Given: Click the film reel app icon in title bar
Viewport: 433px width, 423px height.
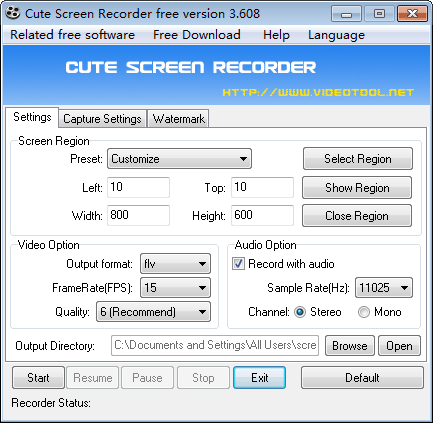Looking at the screenshot, I should coord(13,14).
